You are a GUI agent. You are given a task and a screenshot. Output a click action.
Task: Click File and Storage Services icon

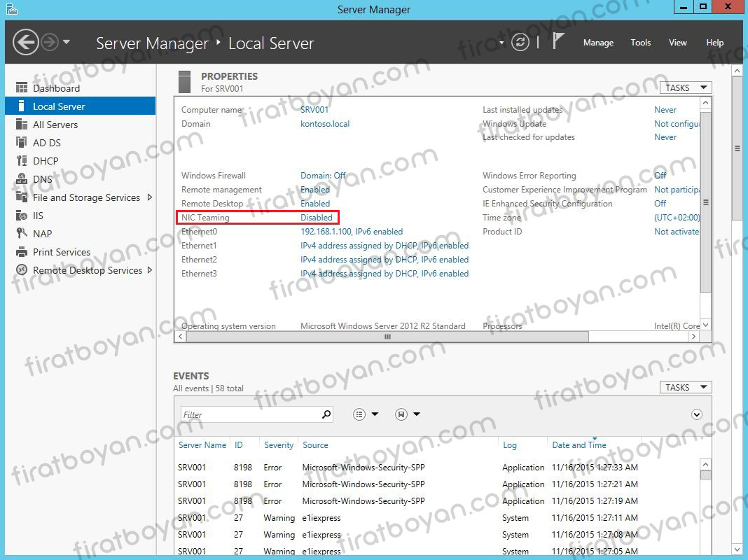tap(22, 197)
